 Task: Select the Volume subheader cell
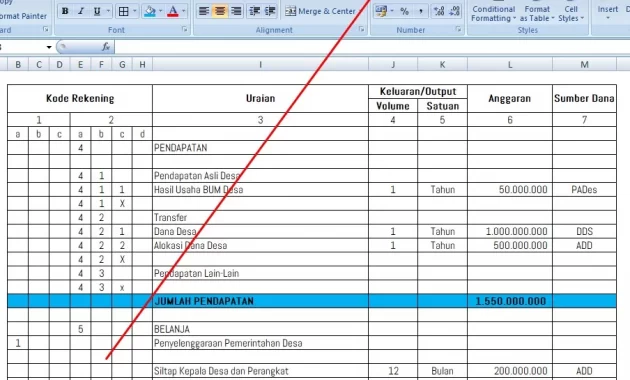click(x=393, y=106)
